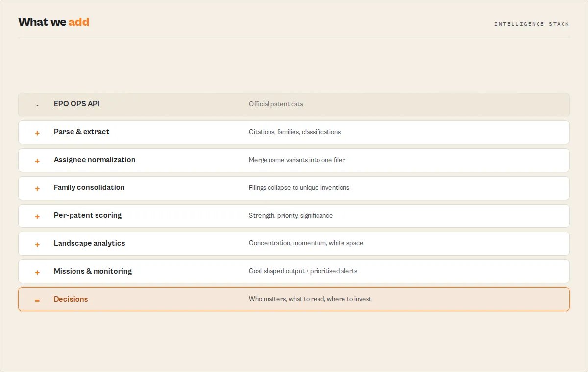Select the highlighted Decisions row title
The height and width of the screenshot is (372, 588).
71,299
